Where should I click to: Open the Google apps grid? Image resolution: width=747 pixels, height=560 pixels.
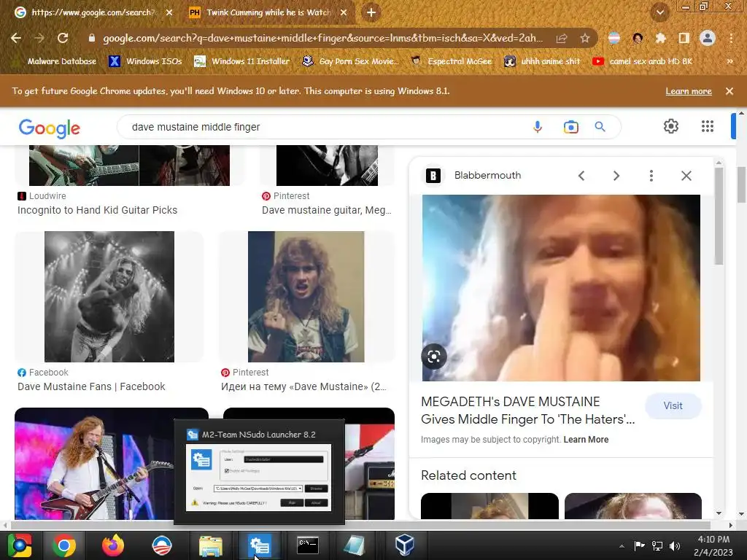click(708, 126)
